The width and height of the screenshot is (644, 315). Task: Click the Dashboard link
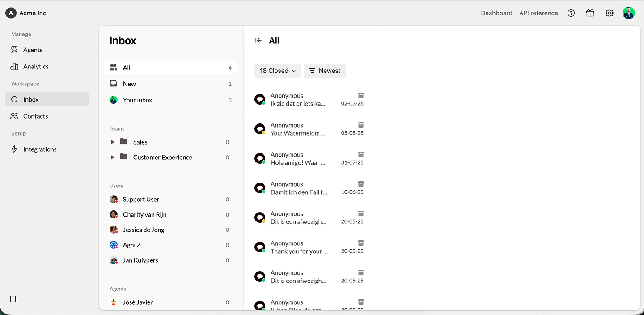click(496, 13)
